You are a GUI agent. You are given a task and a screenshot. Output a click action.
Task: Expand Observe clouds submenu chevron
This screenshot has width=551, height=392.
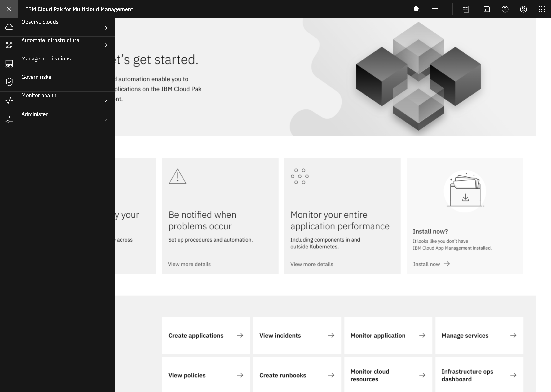point(106,28)
